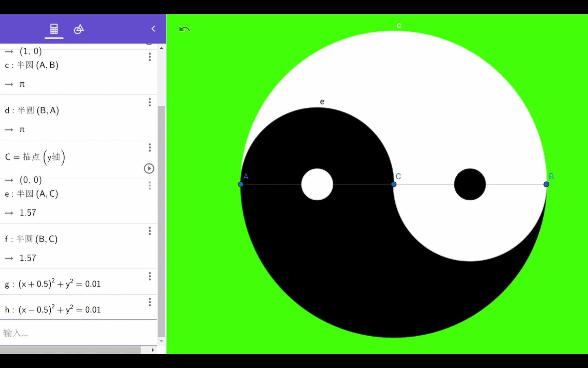Select point B on the canvas
This screenshot has height=368, width=588.
(x=546, y=184)
